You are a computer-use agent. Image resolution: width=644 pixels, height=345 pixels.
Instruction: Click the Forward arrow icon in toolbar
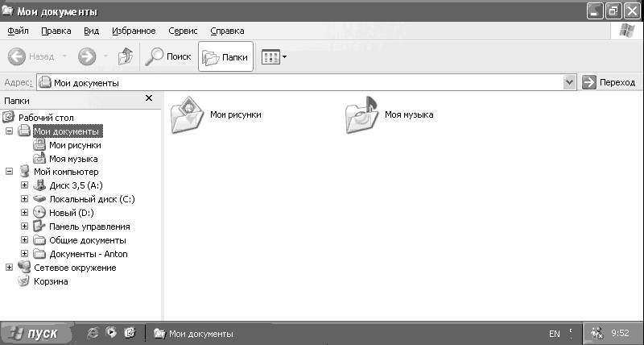click(86, 57)
